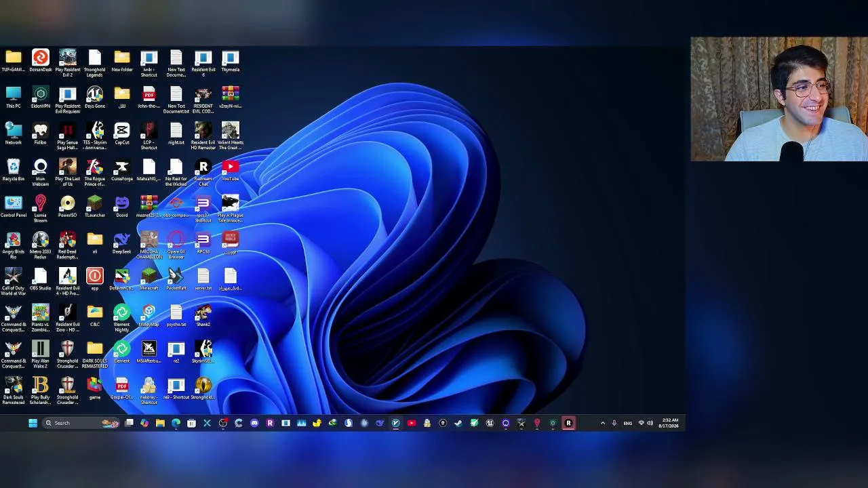Select the Red Dead Redemption icon
The height and width of the screenshot is (488, 868).
68,245
